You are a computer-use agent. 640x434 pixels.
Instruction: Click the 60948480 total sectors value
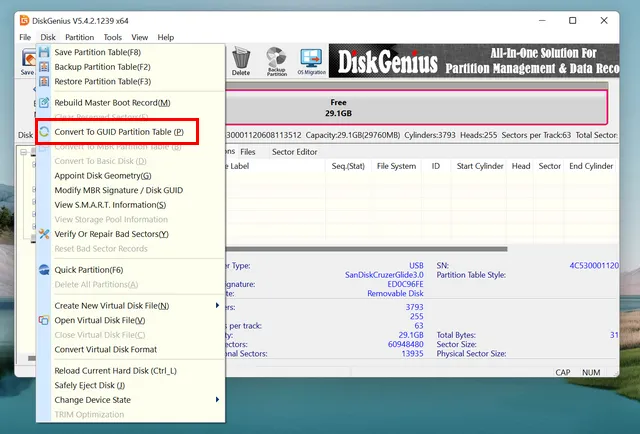406,344
